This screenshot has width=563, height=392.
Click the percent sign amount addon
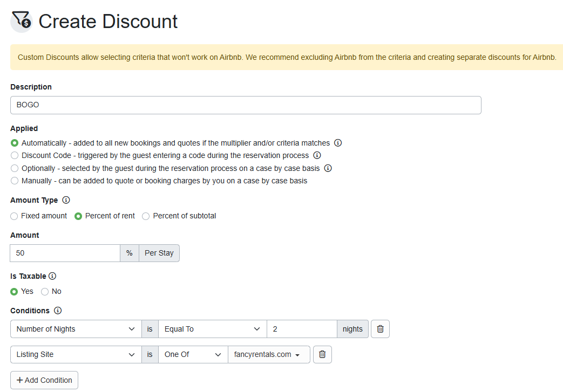click(x=130, y=253)
